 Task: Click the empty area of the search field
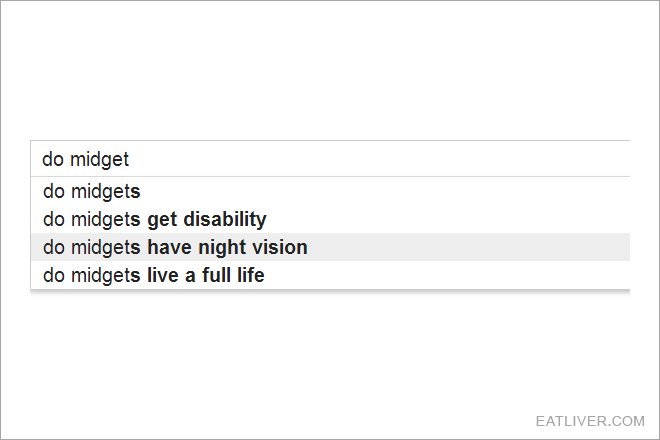click(379, 159)
